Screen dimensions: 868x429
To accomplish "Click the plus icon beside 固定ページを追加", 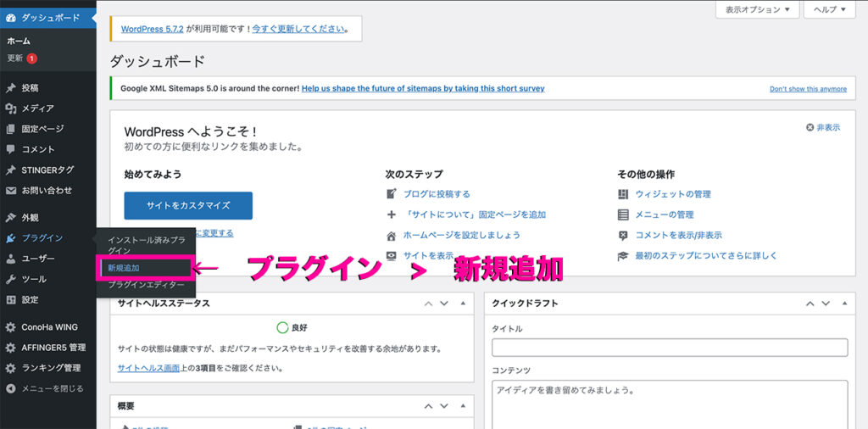I will coord(392,214).
